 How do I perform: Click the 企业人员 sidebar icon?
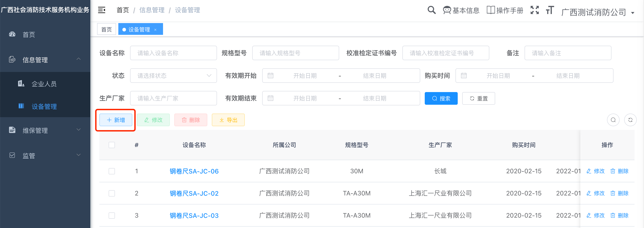pos(21,83)
